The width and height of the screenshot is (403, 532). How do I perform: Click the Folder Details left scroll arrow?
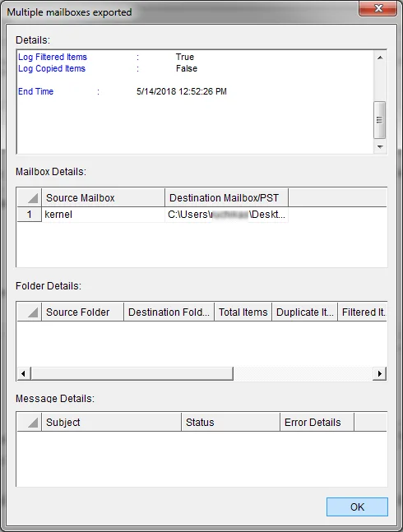23,373
